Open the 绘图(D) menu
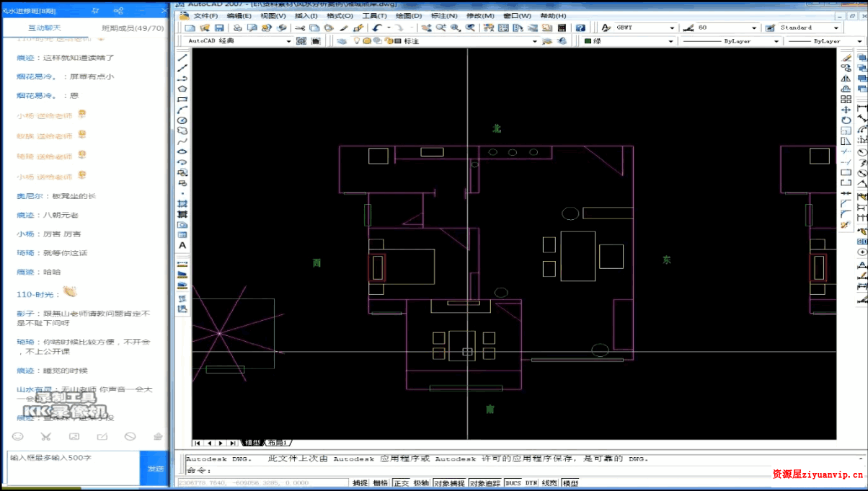This screenshot has width=868, height=491. (409, 16)
